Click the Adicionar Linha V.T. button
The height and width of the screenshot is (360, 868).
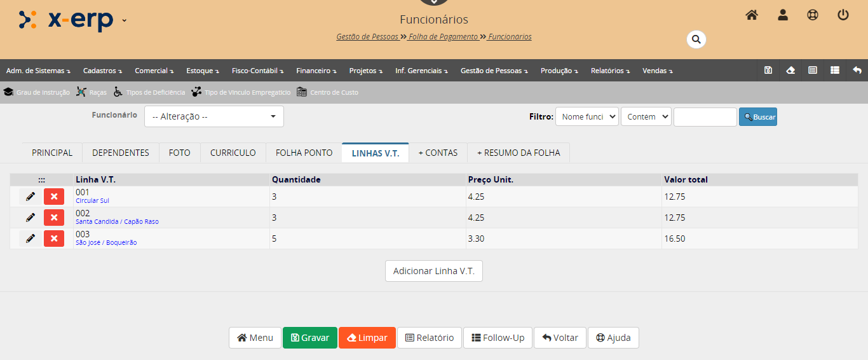coord(433,271)
